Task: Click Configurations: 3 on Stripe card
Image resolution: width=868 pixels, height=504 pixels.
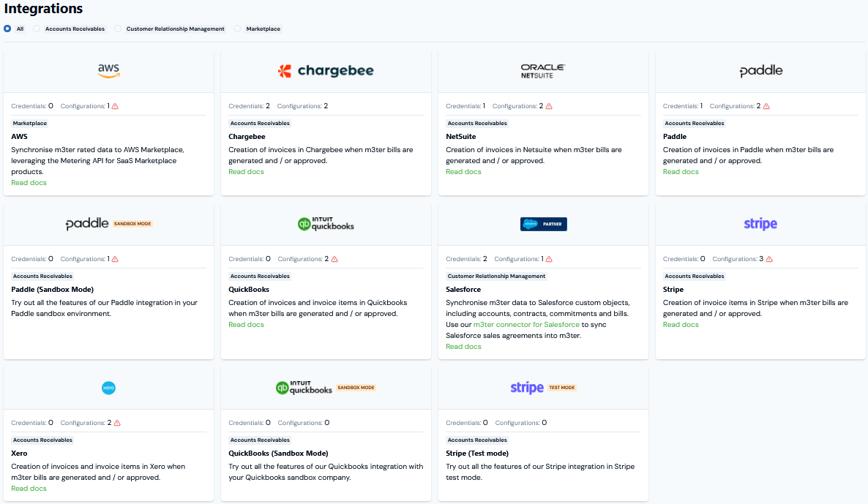Action: click(x=738, y=259)
